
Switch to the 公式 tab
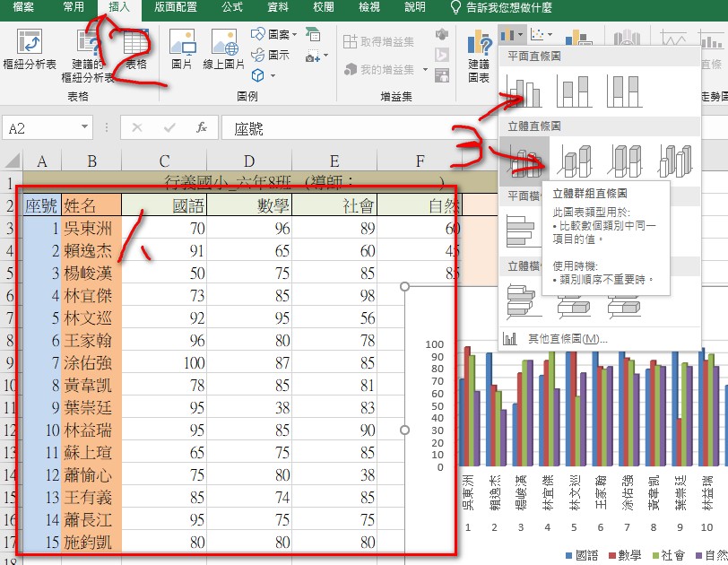[x=232, y=7]
